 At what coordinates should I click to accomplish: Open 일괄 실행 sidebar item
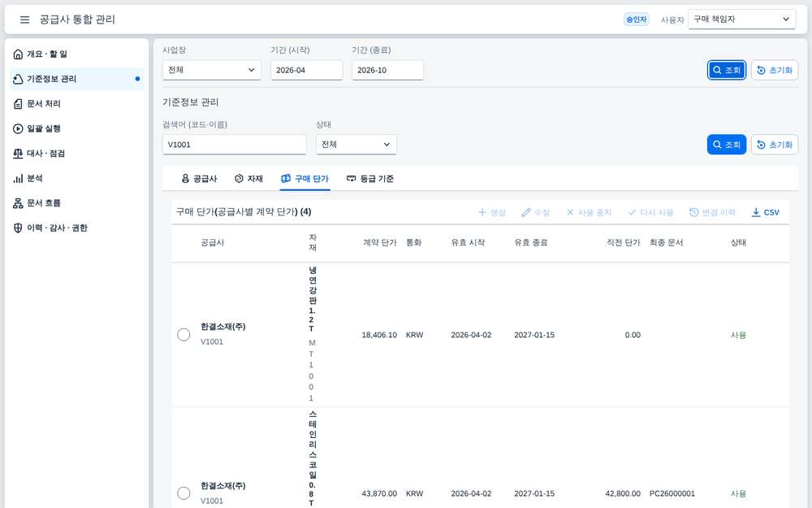coord(76,128)
